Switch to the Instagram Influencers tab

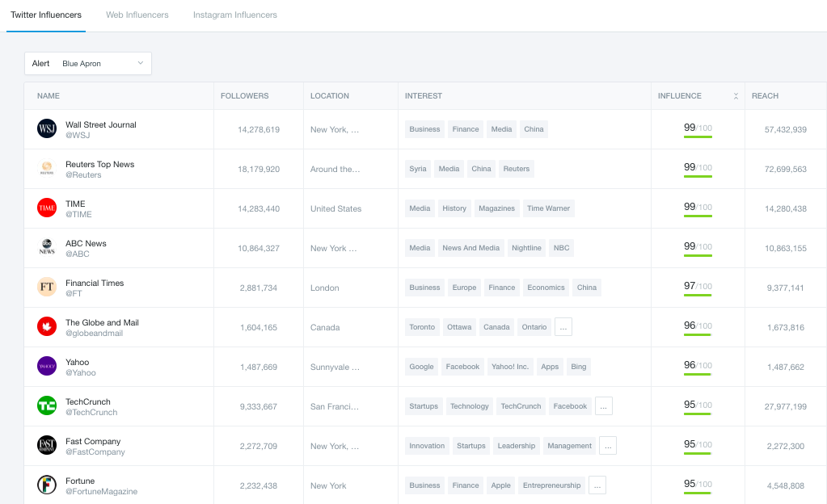click(x=234, y=15)
